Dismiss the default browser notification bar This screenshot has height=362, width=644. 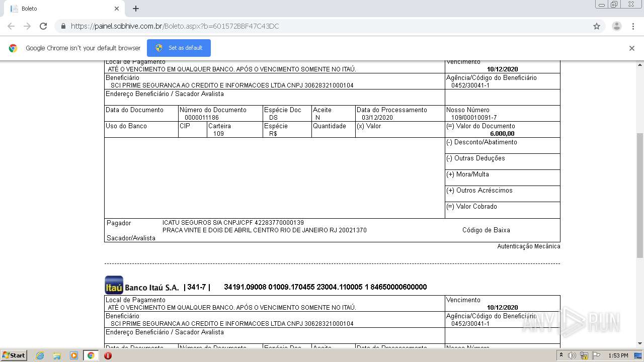tap(632, 48)
